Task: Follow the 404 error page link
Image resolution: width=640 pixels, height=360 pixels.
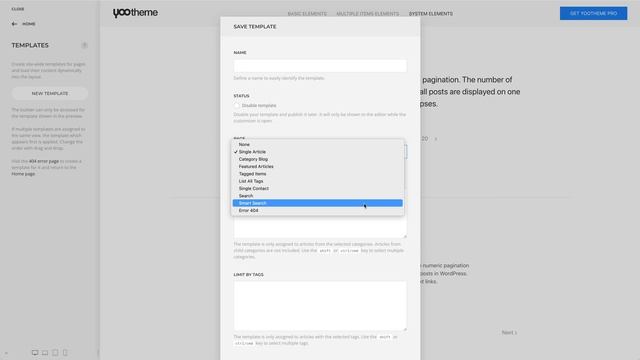Action: tap(44, 161)
